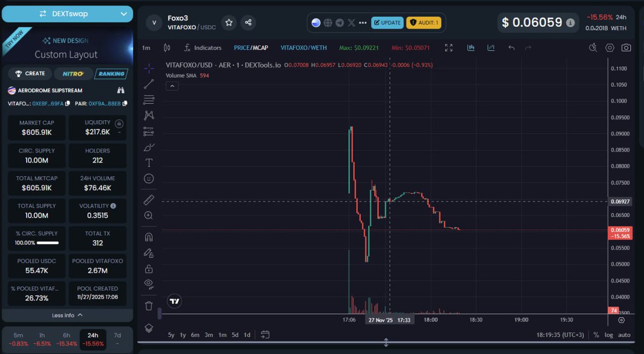
Task: Undo the last chart action
Action: pos(511,48)
